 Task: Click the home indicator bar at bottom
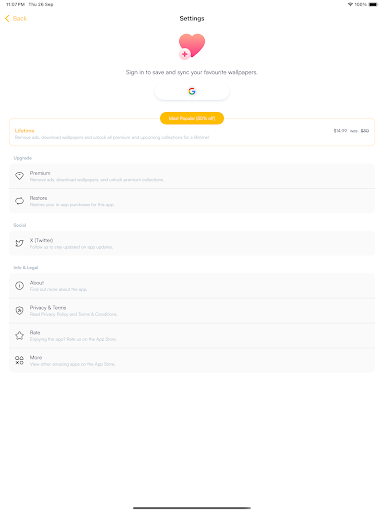point(192,508)
